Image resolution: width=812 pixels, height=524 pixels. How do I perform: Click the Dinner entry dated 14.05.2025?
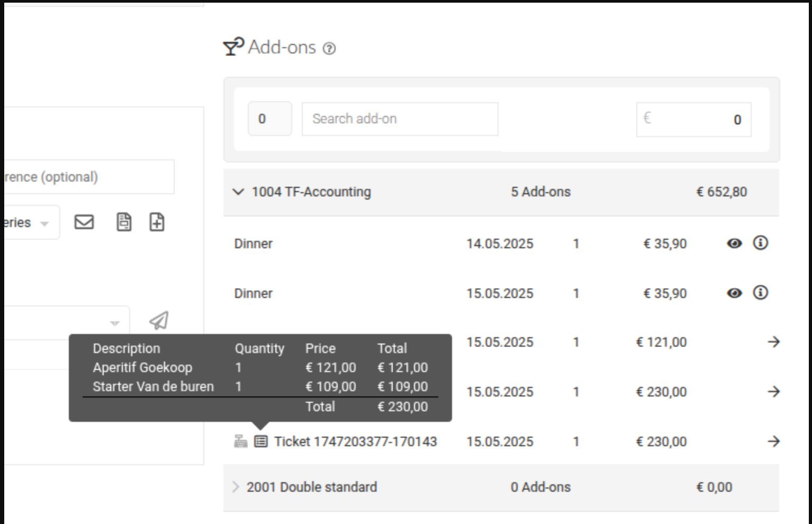(x=254, y=244)
